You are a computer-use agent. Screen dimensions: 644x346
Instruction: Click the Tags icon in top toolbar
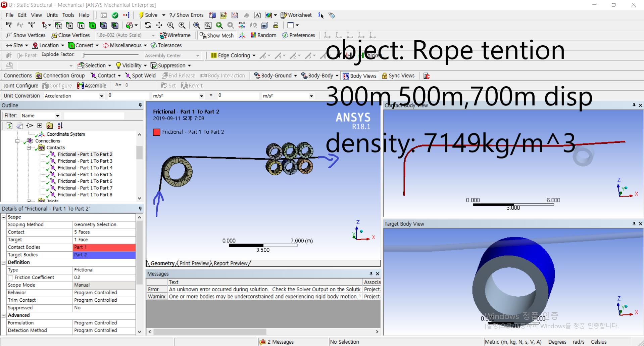(332, 15)
